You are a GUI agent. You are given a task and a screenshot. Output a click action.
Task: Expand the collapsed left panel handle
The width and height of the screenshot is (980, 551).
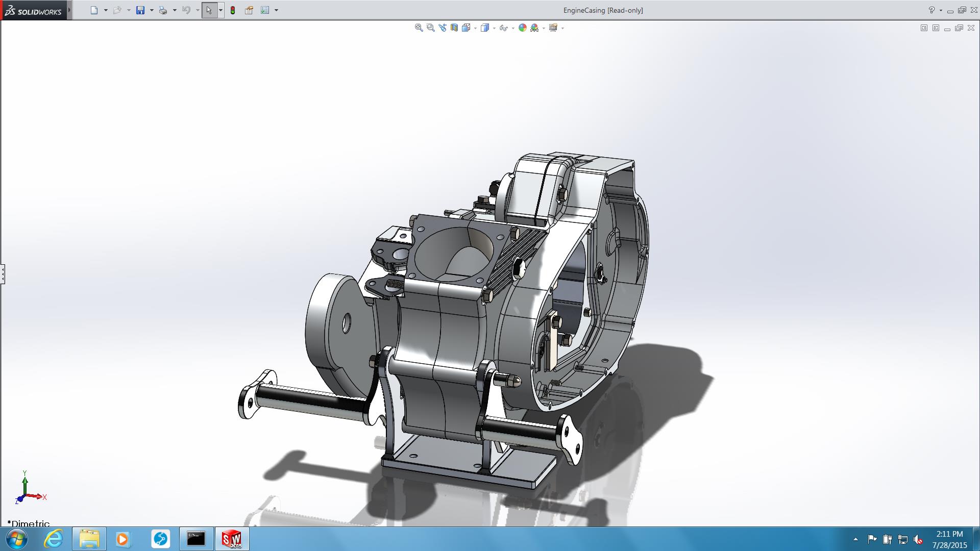click(x=3, y=274)
